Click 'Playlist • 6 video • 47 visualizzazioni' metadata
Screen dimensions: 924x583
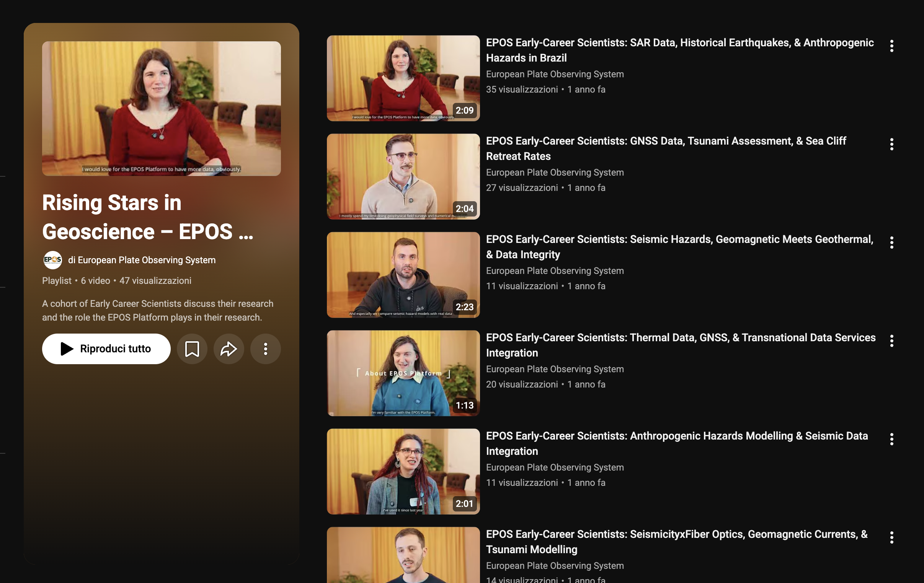[117, 280]
